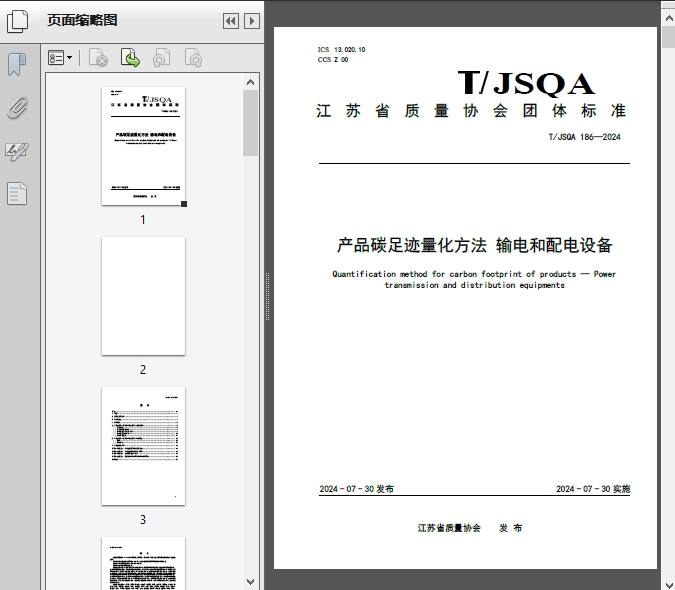Click the page 1 thumbnail view-box corner handle

(x=184, y=204)
